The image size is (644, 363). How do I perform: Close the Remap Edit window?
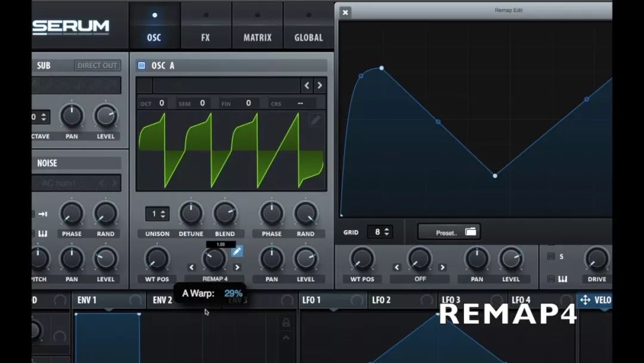tap(345, 12)
